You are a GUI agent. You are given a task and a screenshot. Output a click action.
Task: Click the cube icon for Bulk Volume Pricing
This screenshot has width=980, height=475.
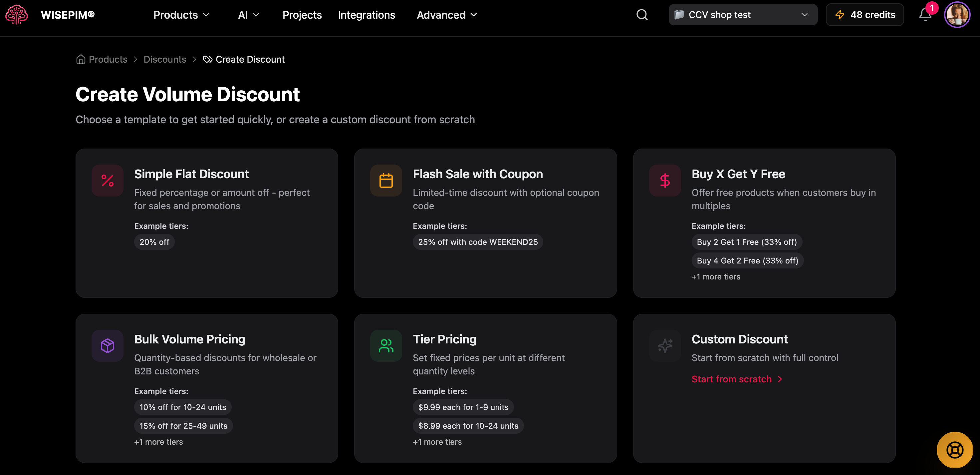click(107, 346)
